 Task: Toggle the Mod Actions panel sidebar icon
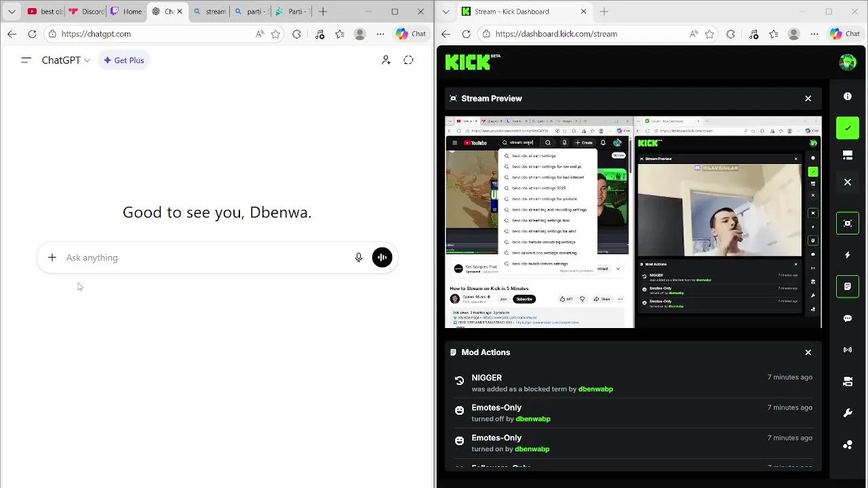848,287
